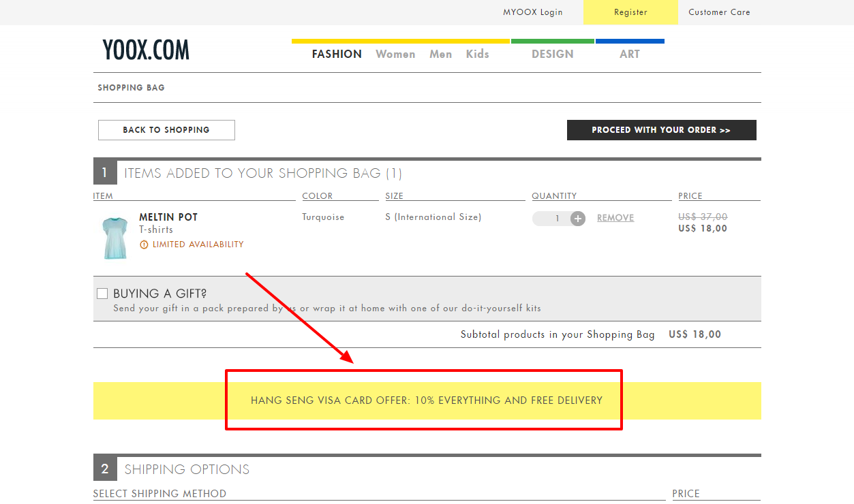
Task: Click the Buying a Gift label
Action: click(x=160, y=294)
